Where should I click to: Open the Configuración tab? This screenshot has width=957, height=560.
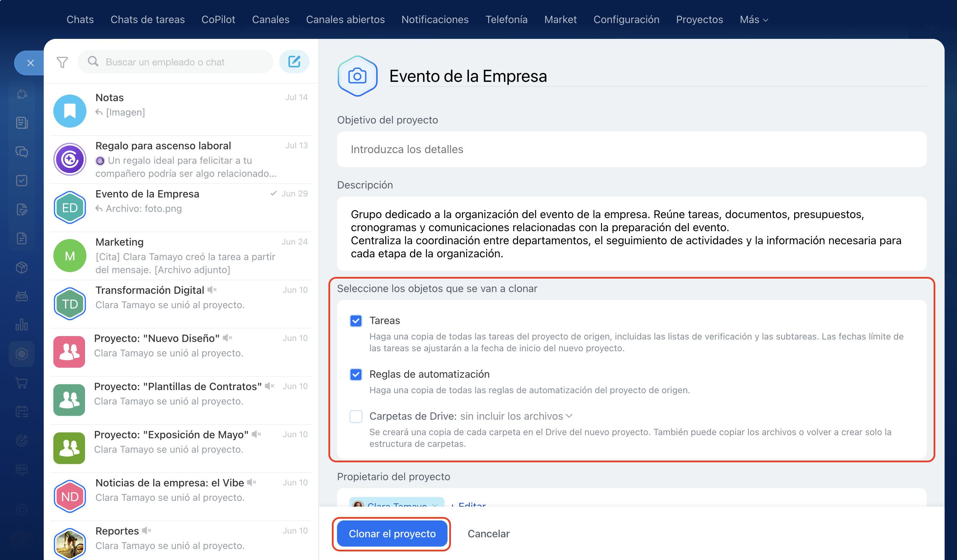pyautogui.click(x=627, y=19)
